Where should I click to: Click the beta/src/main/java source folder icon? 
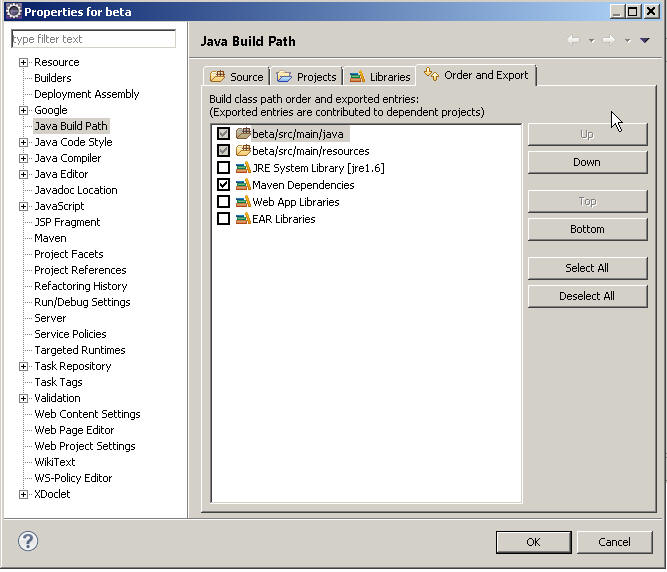[x=243, y=134]
